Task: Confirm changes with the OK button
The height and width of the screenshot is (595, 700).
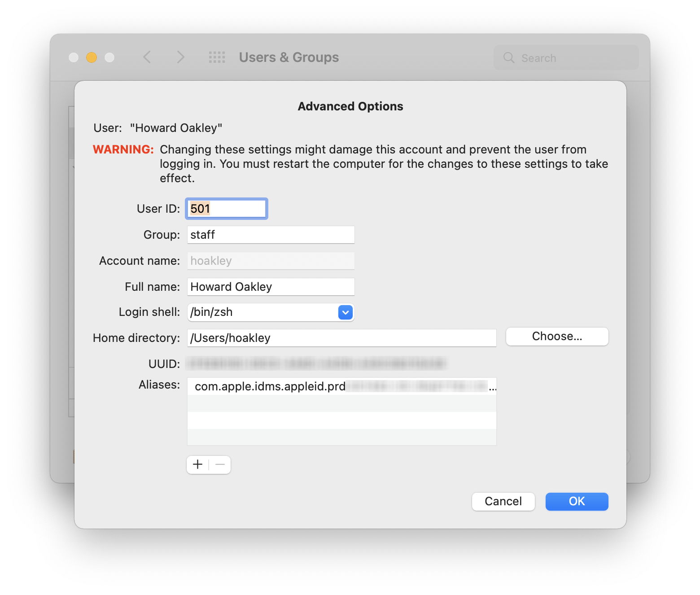Action: pos(577,501)
